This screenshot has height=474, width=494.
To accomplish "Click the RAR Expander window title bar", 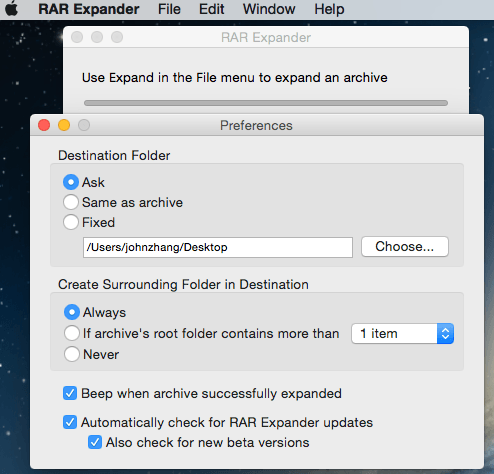I will coord(266,37).
